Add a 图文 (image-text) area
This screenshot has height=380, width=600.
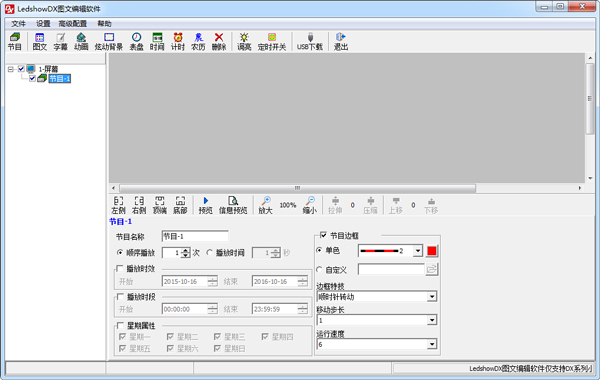(x=39, y=41)
